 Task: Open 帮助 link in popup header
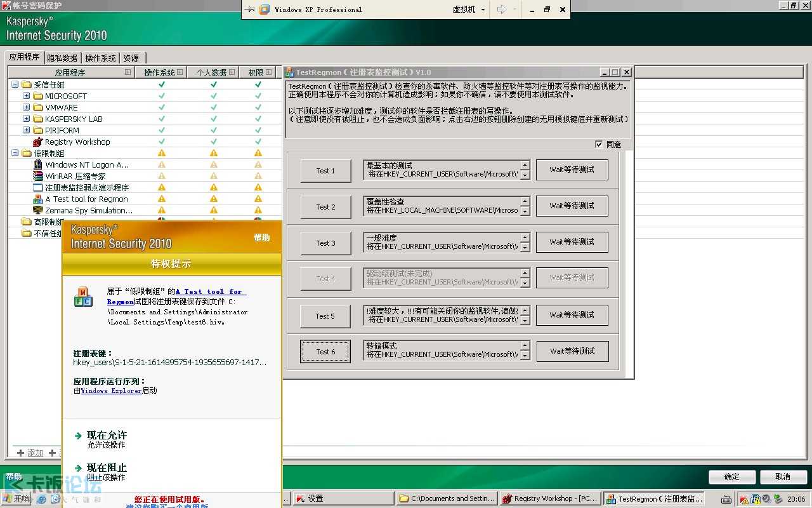[x=262, y=237]
